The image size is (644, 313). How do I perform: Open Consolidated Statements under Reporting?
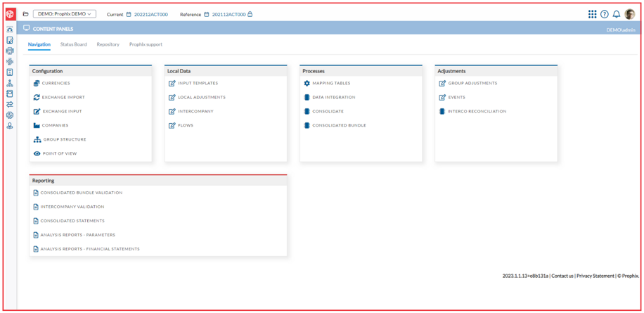(x=72, y=221)
